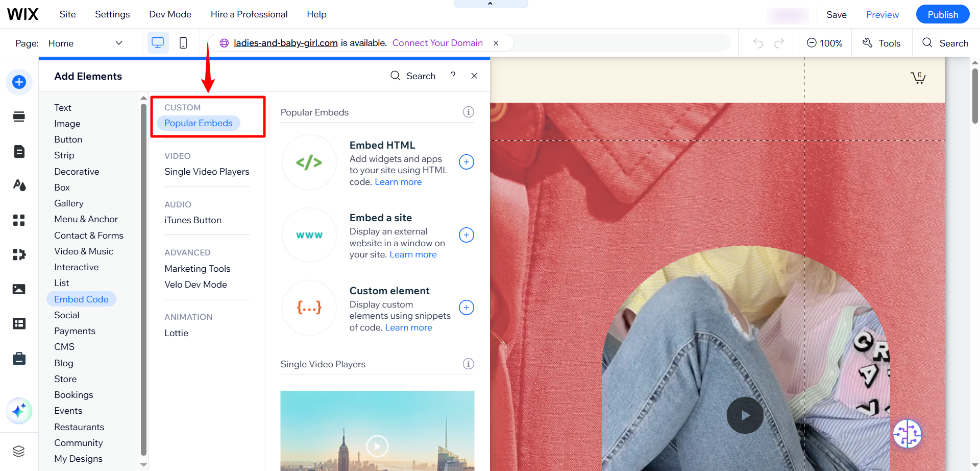Click the www Embed a site icon
The width and height of the screenshot is (980, 471).
point(309,235)
